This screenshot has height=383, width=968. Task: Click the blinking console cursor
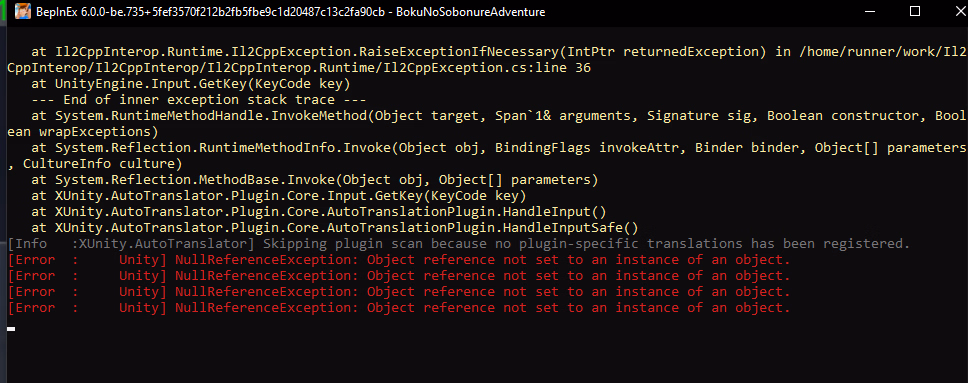(11, 329)
